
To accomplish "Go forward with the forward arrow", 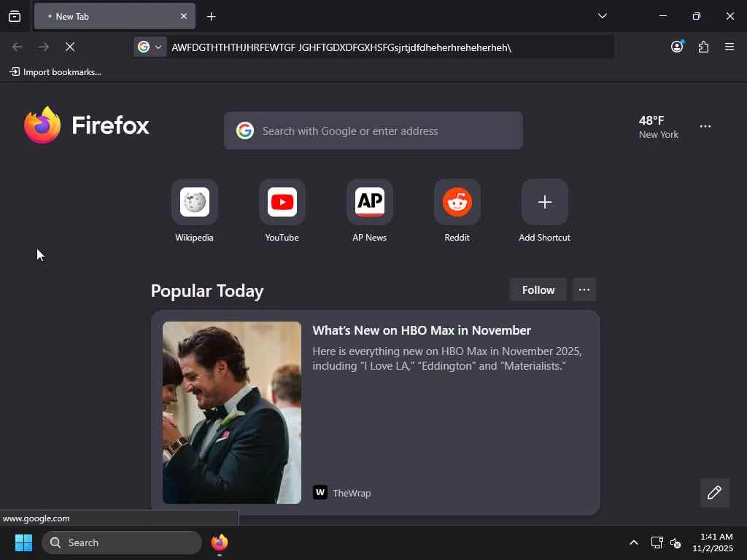I will (x=44, y=47).
